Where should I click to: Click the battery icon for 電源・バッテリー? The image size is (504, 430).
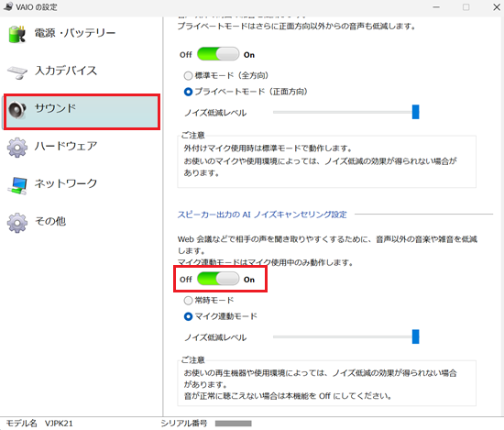[17, 34]
